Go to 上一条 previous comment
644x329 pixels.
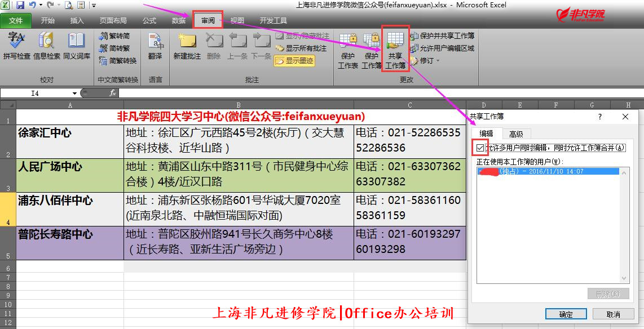(x=237, y=46)
